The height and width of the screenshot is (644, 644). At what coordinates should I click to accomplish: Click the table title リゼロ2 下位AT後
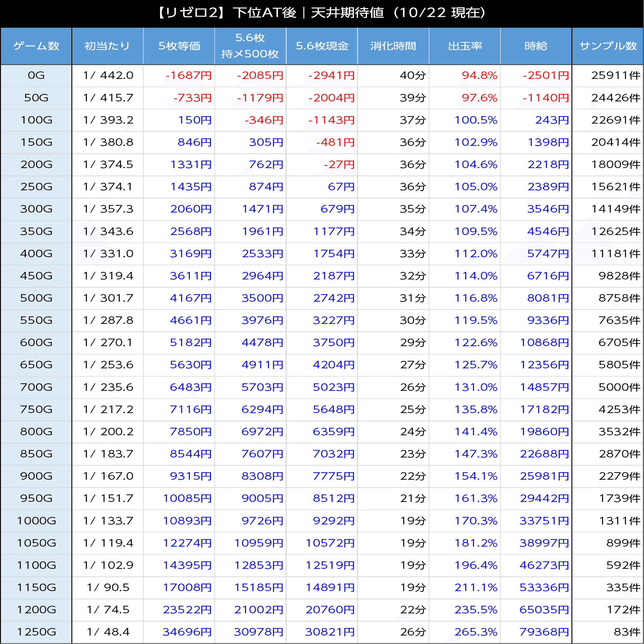(x=322, y=13)
